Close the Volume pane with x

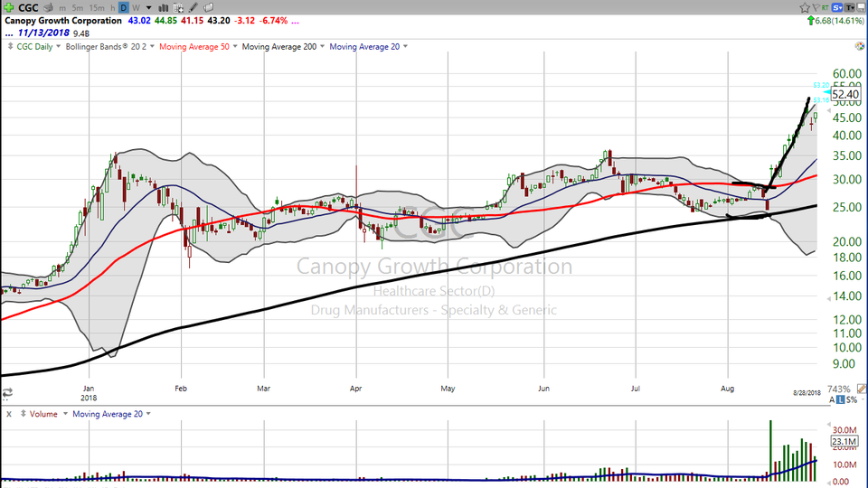(8, 414)
